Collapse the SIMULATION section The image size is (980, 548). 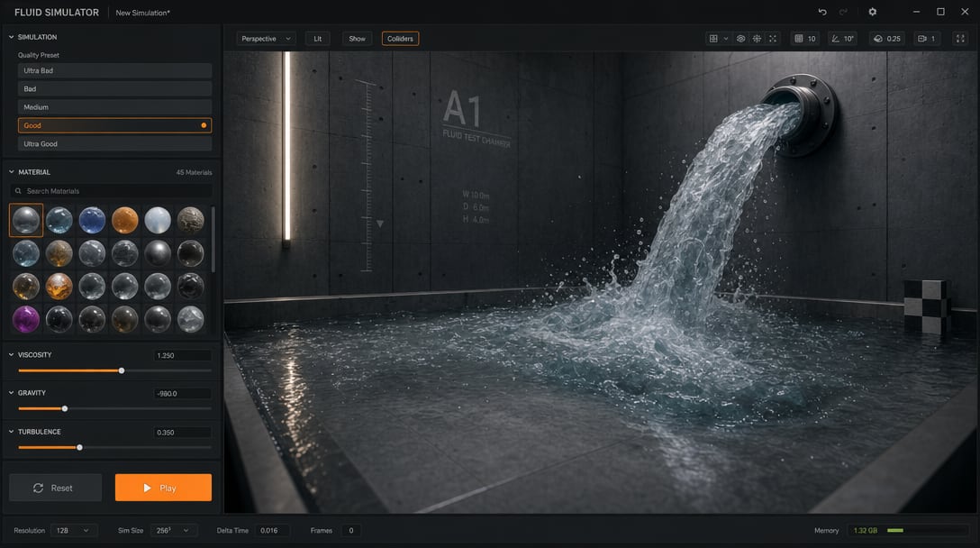coord(11,37)
